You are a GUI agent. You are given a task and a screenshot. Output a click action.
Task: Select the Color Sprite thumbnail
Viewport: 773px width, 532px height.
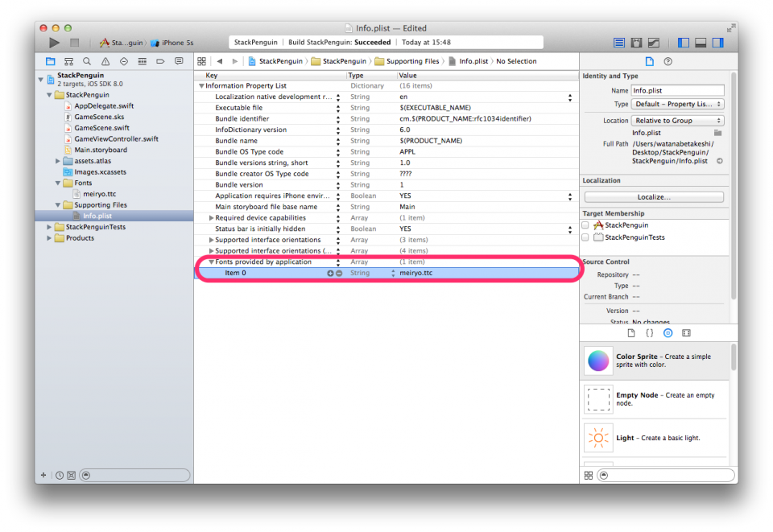coord(598,361)
